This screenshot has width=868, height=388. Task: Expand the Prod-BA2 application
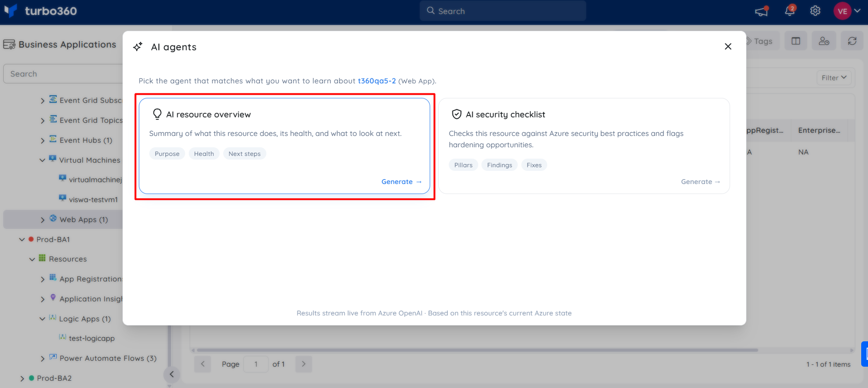pos(22,378)
